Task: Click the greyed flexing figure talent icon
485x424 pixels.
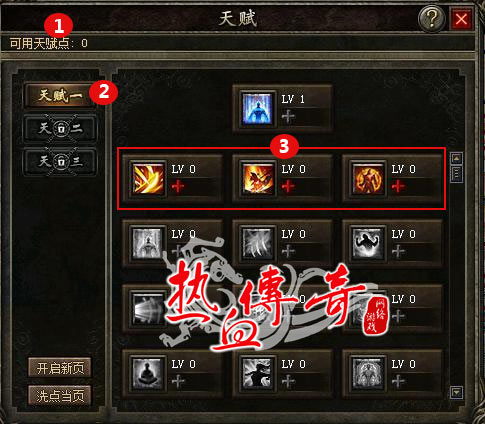Action: point(367,244)
